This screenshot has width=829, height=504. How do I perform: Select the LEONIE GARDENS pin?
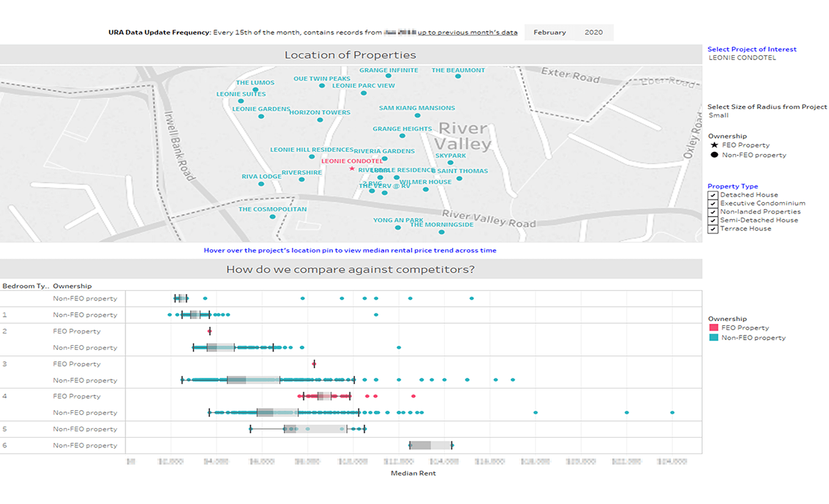261,116
